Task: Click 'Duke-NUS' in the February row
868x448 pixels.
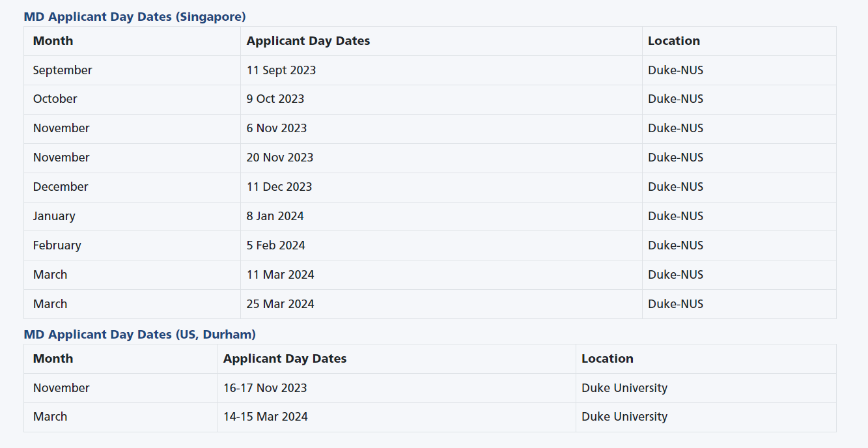Action: tap(676, 245)
